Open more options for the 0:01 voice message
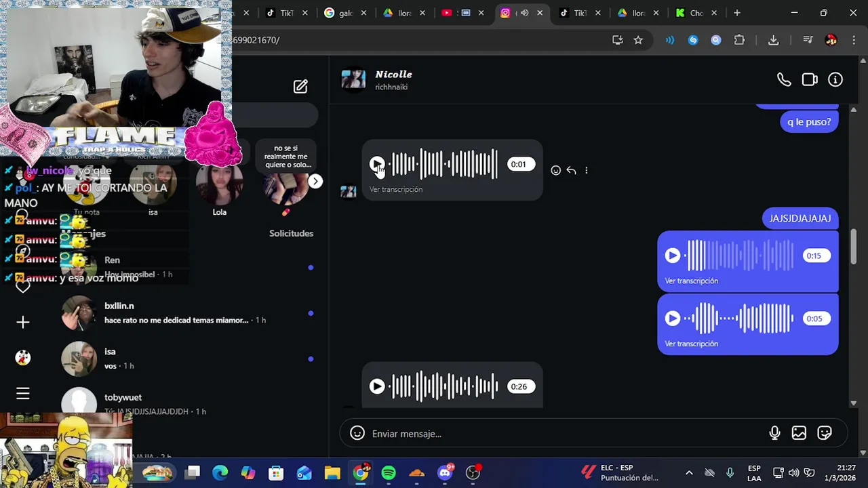The image size is (868, 488). pyautogui.click(x=587, y=171)
